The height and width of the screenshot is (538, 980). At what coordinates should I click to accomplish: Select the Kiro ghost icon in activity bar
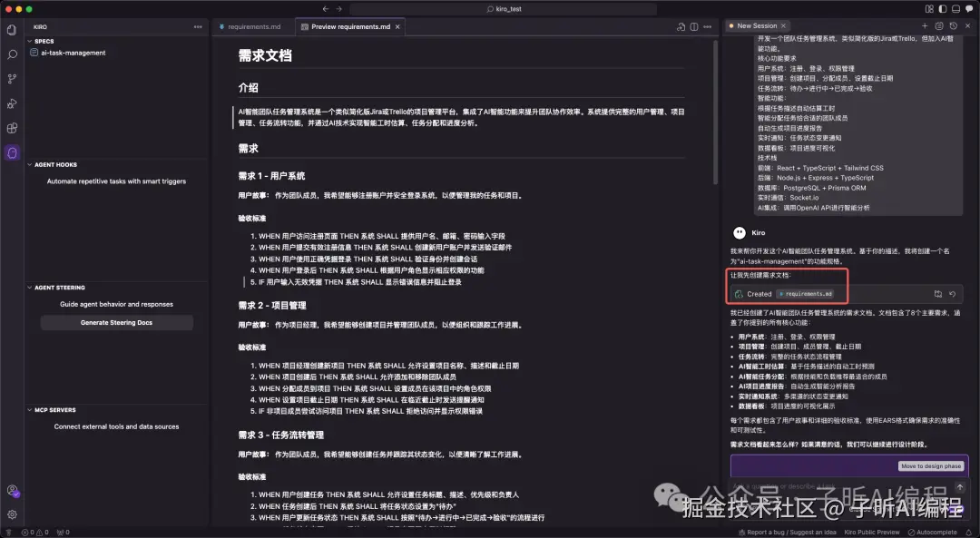pos(12,153)
